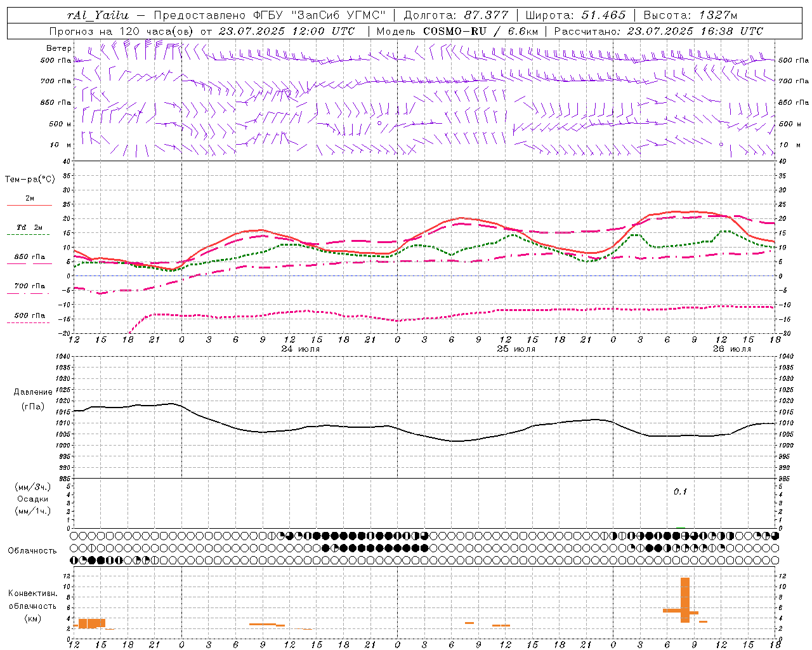Click the Ветер panel label

59,48
